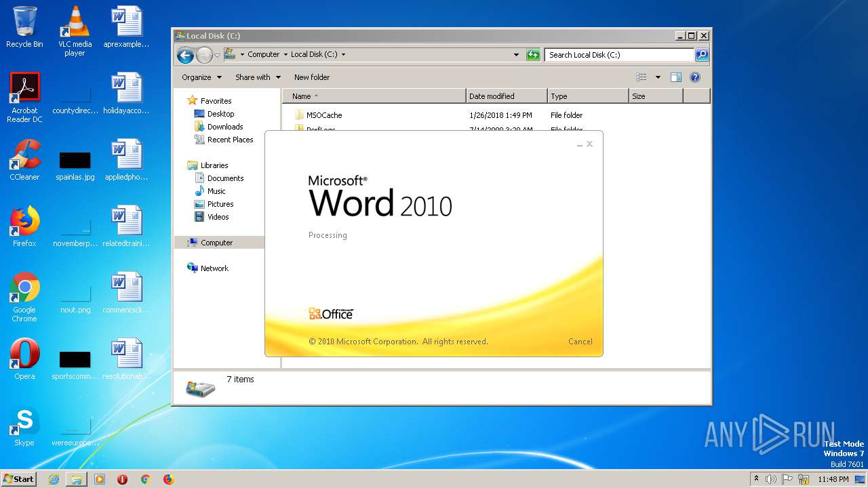This screenshot has height=488, width=868.
Task: Open the Videos library
Action: tap(218, 217)
